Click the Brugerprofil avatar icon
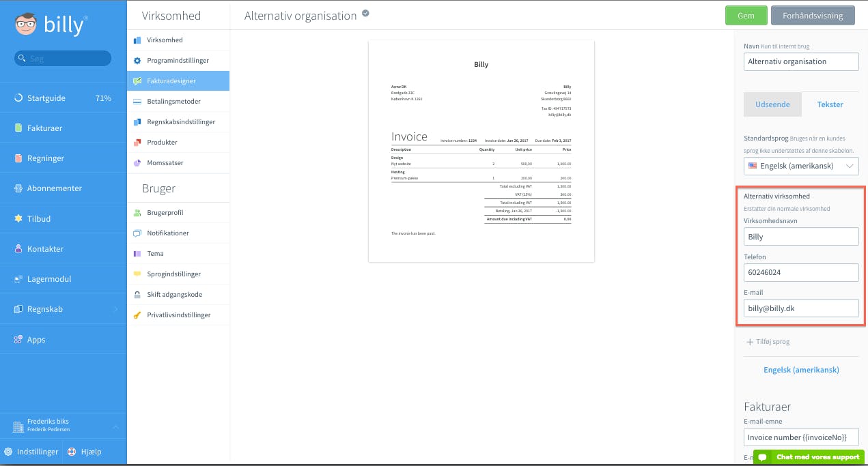 137,213
